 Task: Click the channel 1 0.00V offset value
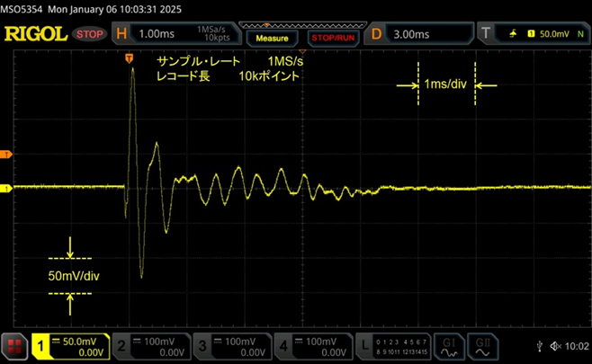click(91, 352)
